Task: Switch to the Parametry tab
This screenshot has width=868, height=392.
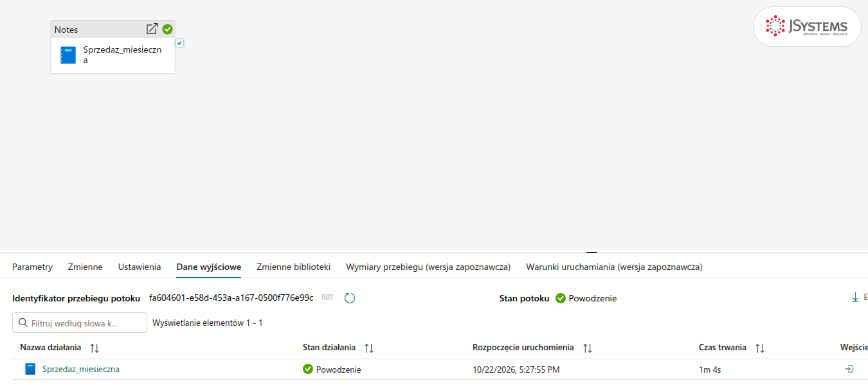Action: pos(32,267)
